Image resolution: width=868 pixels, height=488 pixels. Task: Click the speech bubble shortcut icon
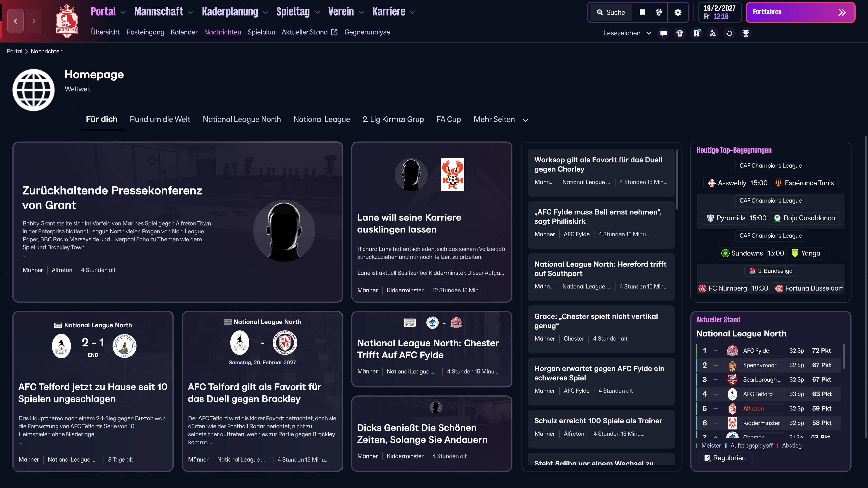[x=663, y=33]
